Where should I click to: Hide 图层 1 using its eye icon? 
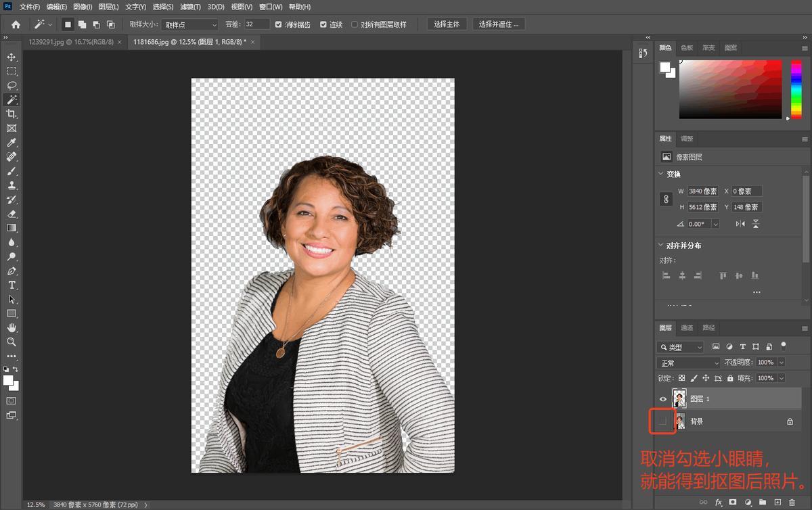pos(663,399)
